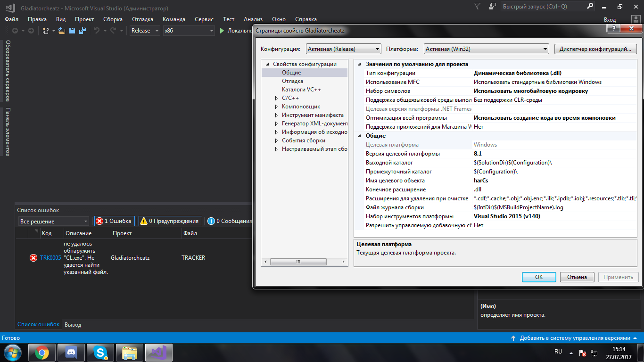Click the OK button in the properties dialog
644x362 pixels.
(x=538, y=277)
